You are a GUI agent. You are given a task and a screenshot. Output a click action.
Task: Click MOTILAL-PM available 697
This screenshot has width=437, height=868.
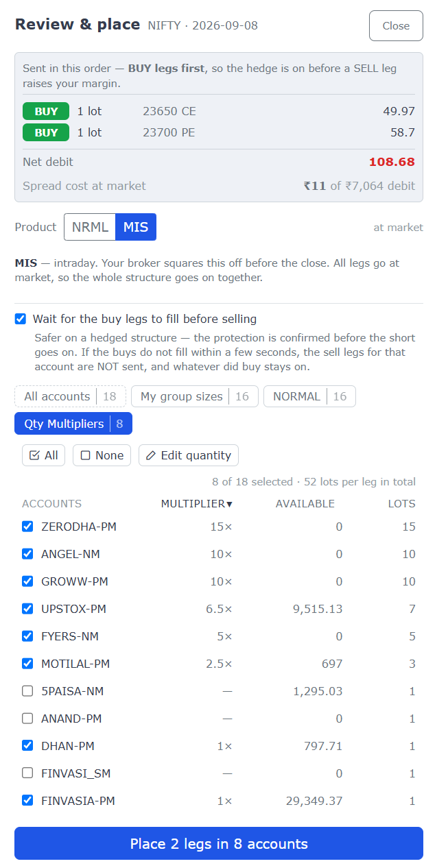point(332,664)
